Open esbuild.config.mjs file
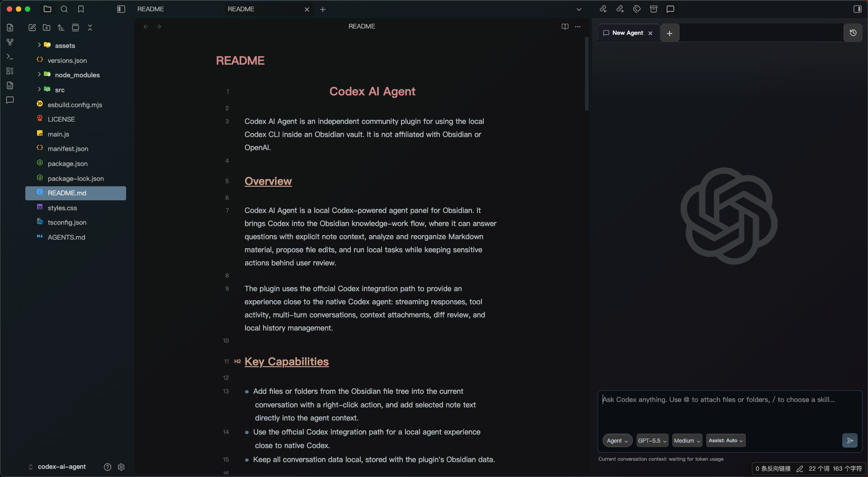Screen dimensions: 868x477 (x=75, y=105)
